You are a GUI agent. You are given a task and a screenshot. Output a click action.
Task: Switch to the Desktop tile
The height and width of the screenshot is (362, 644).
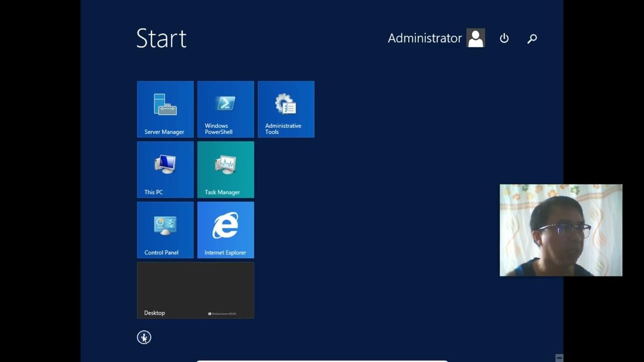195,290
